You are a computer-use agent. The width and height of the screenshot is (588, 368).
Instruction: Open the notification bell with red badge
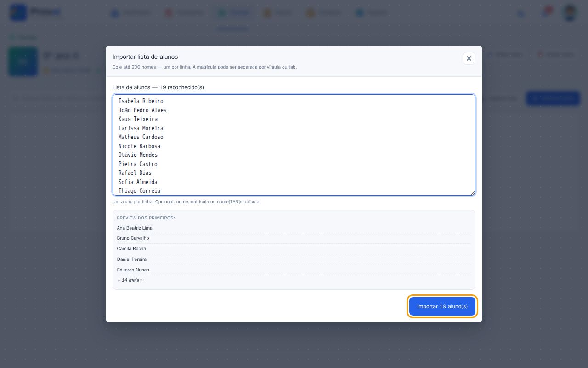click(545, 12)
